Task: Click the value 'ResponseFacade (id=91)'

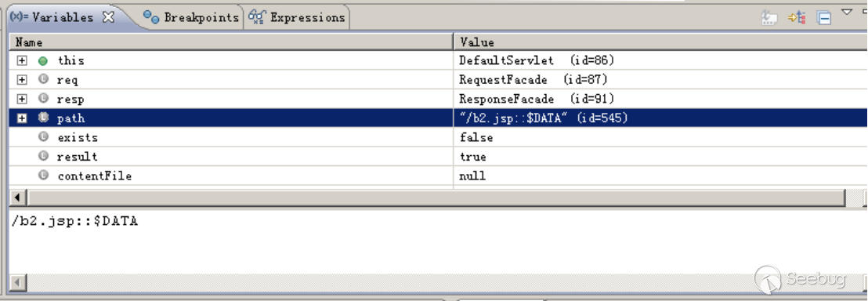Action: [537, 100]
